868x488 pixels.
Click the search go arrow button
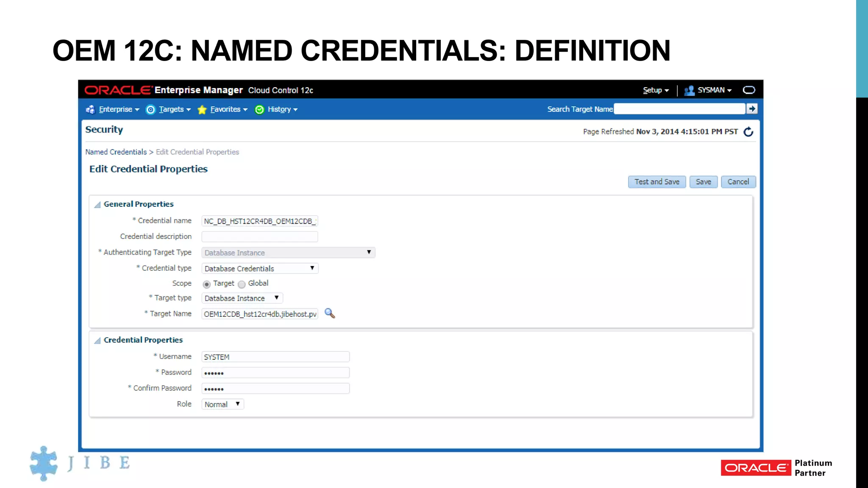(x=752, y=109)
